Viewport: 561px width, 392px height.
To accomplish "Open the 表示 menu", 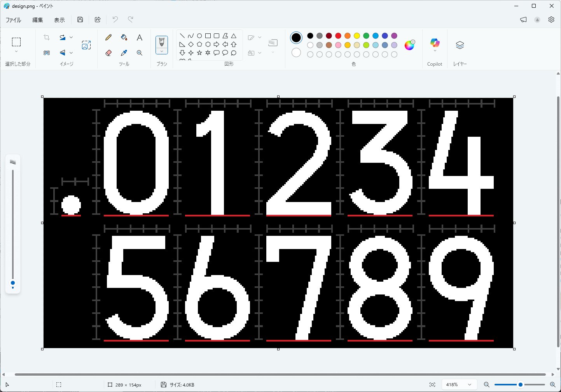I will tap(59, 20).
